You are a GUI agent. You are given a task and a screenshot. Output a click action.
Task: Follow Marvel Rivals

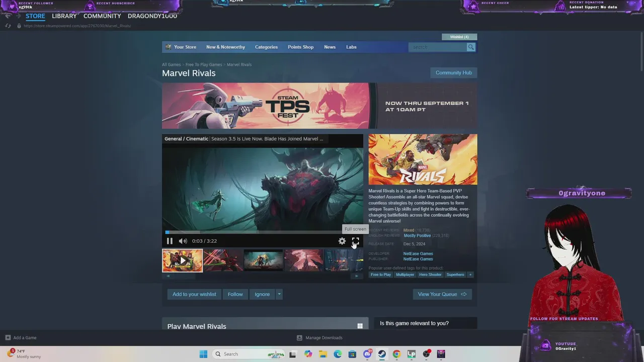[x=235, y=294]
